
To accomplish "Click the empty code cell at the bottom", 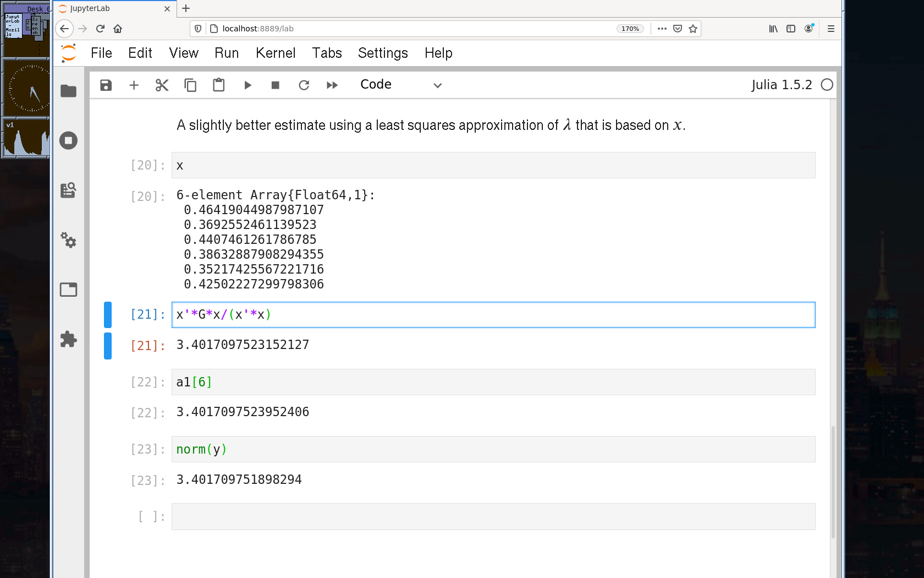I will [x=493, y=516].
